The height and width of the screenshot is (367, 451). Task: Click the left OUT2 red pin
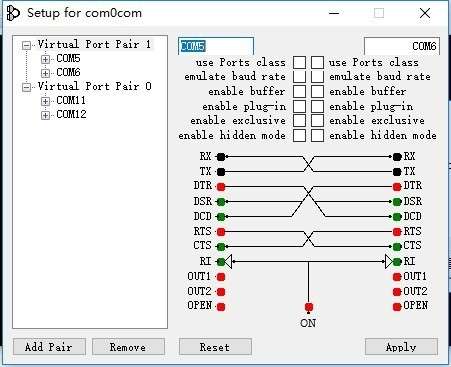pyautogui.click(x=221, y=292)
